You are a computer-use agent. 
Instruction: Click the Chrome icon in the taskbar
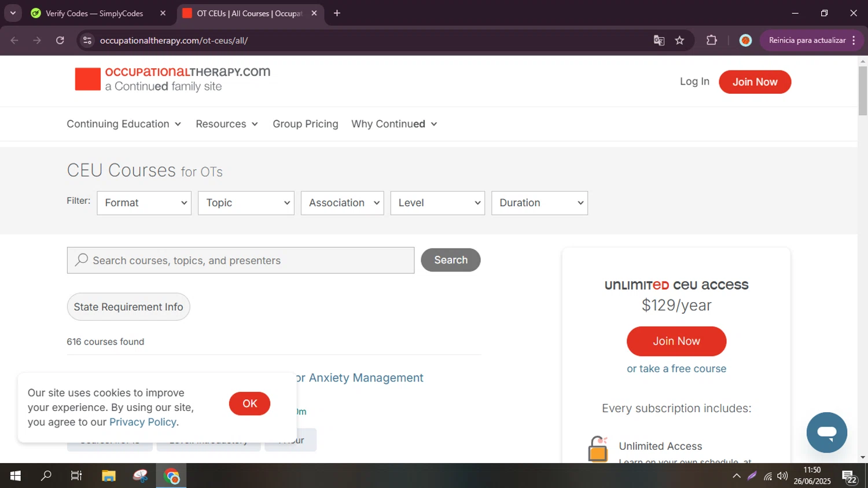coord(171,476)
